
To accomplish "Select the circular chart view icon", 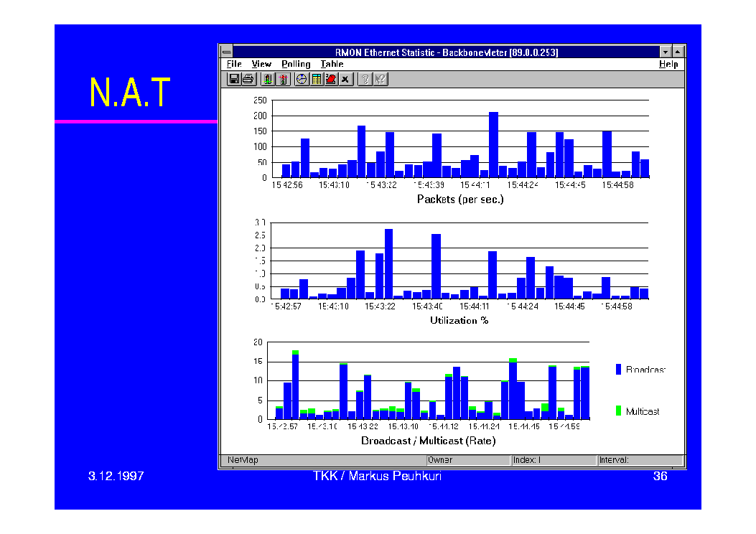I will point(302,79).
